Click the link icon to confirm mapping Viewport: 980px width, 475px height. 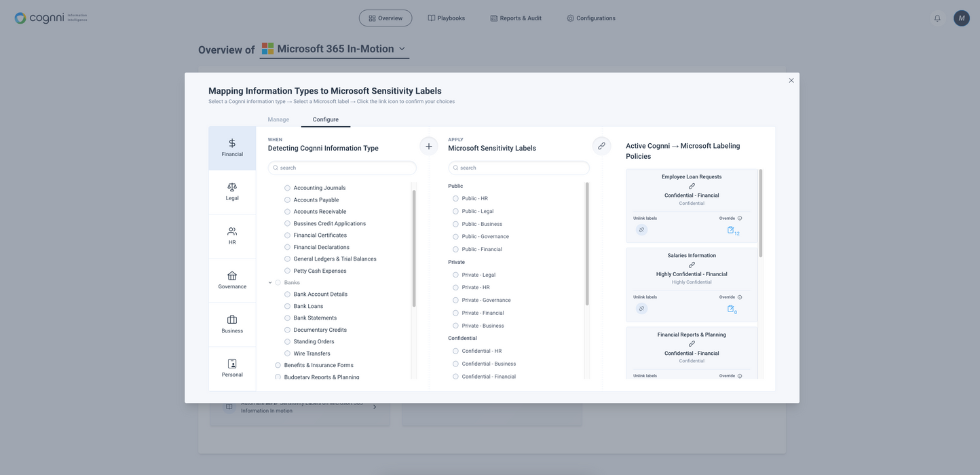tap(601, 146)
